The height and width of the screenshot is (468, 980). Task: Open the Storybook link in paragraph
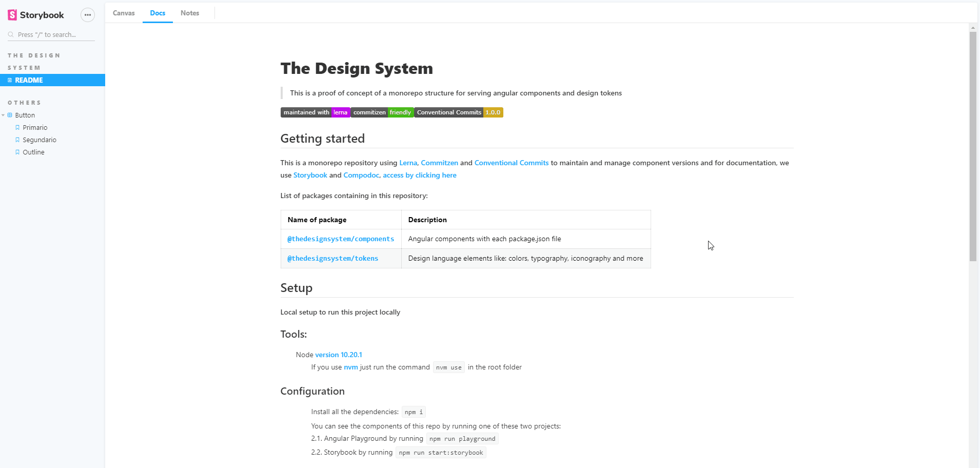310,175
